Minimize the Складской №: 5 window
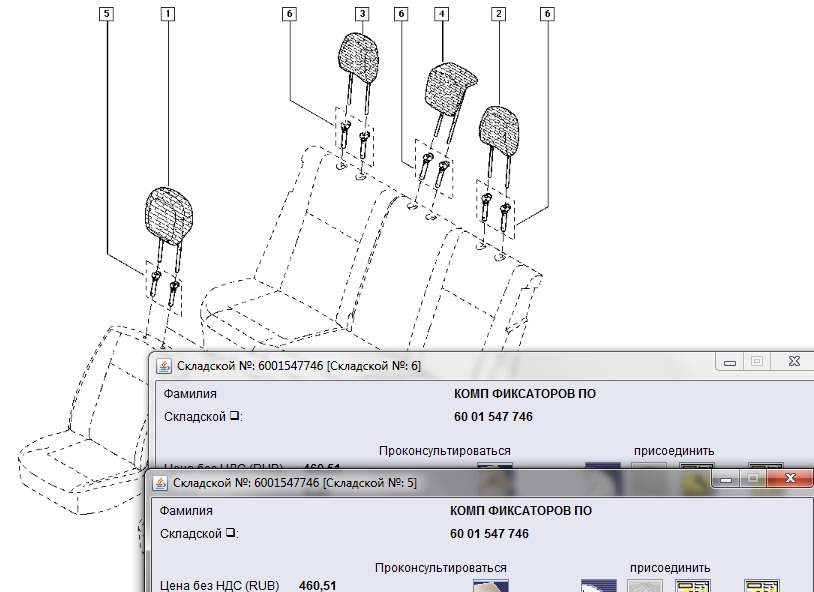 [x=727, y=480]
